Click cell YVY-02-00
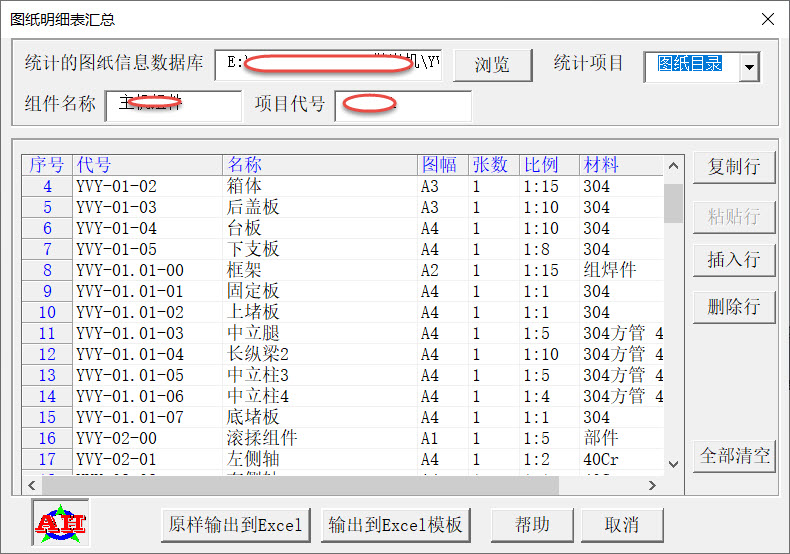790x554 pixels. pos(148,438)
